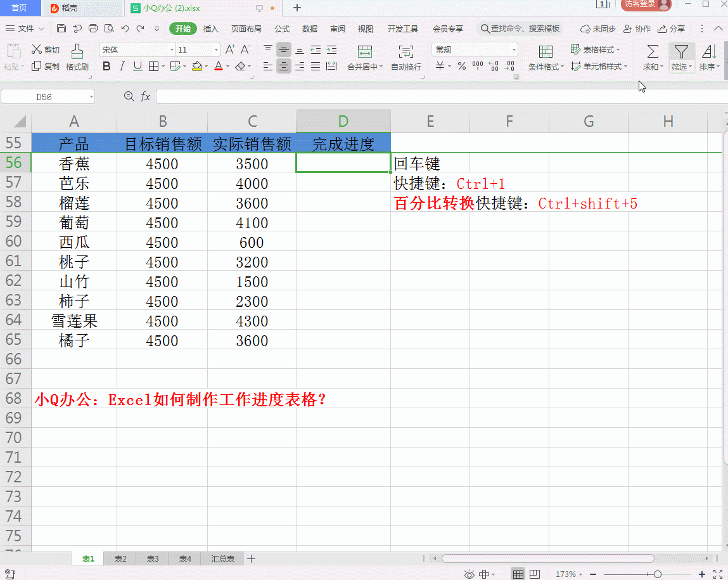Switch to normal grid view in status bar
Screen dimensions: 728x580
[518, 574]
